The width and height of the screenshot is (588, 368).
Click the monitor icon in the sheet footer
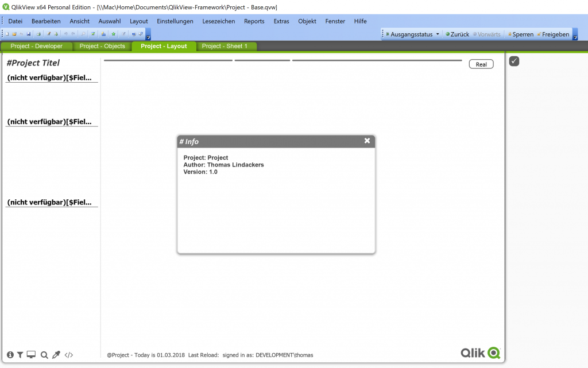(x=31, y=354)
